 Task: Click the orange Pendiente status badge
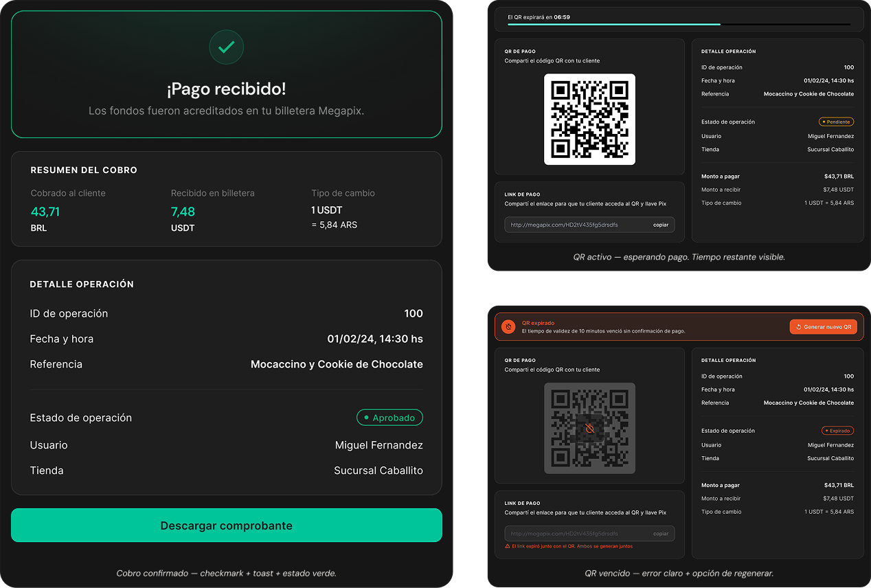pos(836,122)
